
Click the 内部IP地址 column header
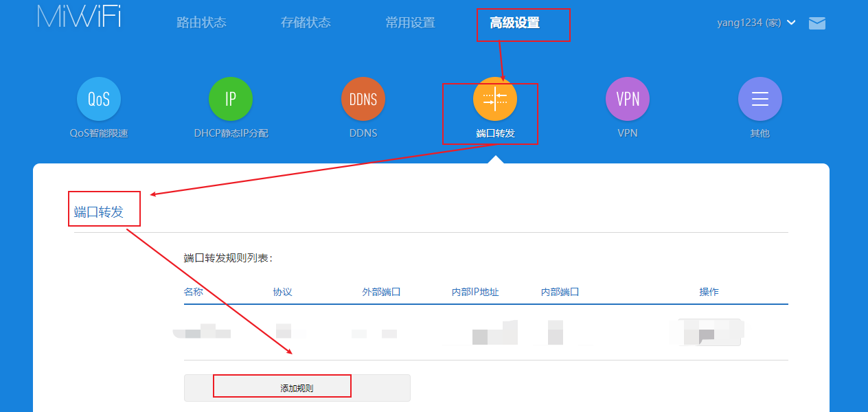click(x=475, y=292)
